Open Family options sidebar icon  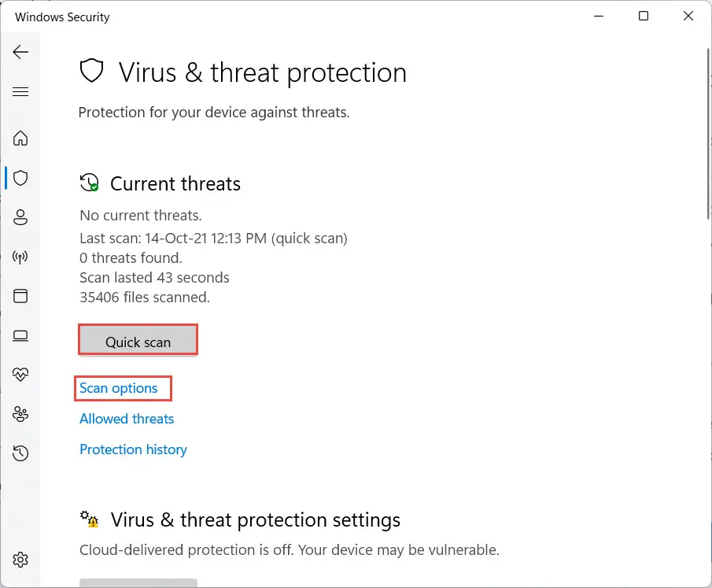20,414
